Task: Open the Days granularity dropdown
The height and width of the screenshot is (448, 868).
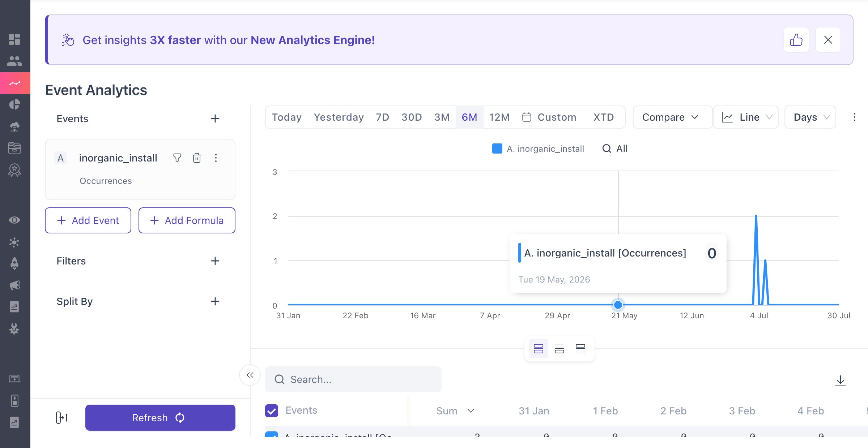Action: coord(810,117)
